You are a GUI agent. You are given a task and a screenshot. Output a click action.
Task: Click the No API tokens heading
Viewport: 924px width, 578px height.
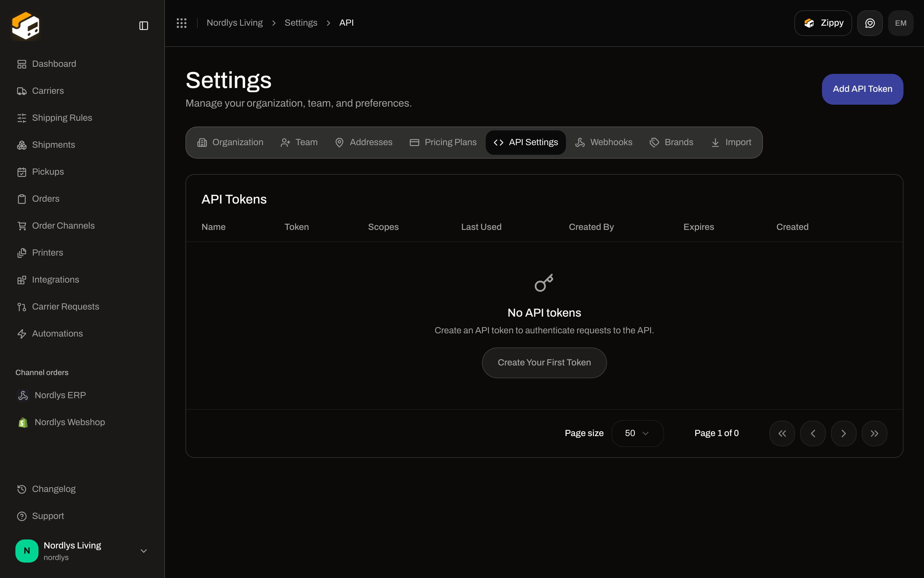544,313
